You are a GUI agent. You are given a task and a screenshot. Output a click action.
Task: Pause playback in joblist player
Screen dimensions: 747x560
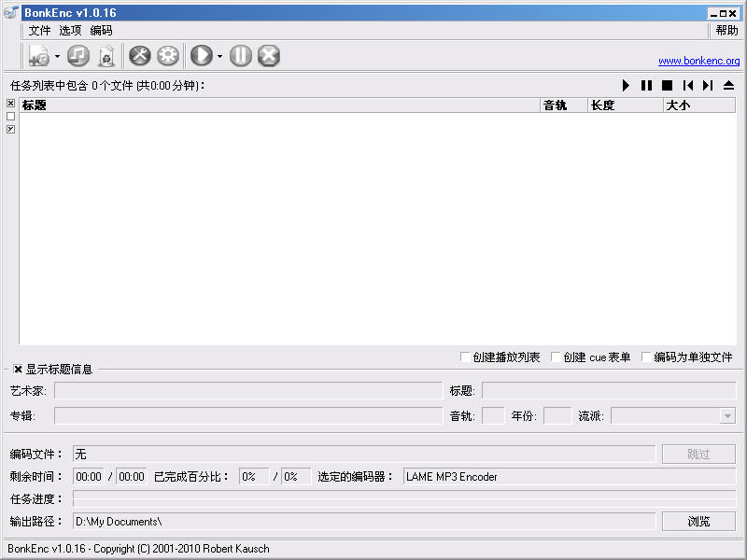[646, 85]
